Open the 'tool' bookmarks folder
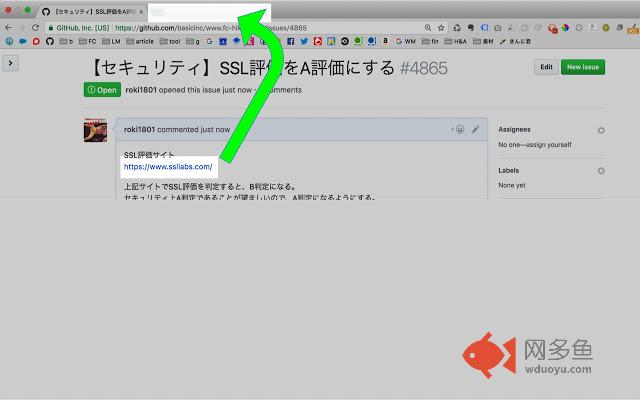 click(170, 41)
